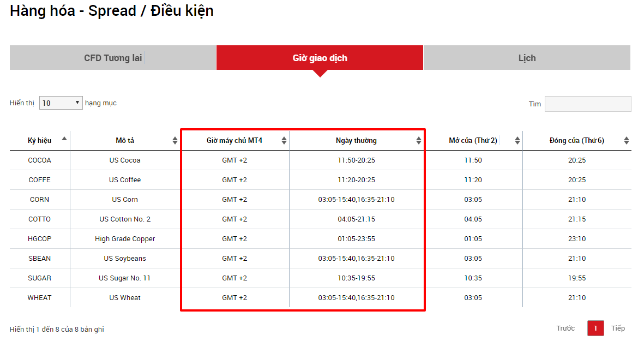This screenshot has height=341, width=644.
Task: Open the Hiển thị entries count dropdown
Action: (x=61, y=103)
